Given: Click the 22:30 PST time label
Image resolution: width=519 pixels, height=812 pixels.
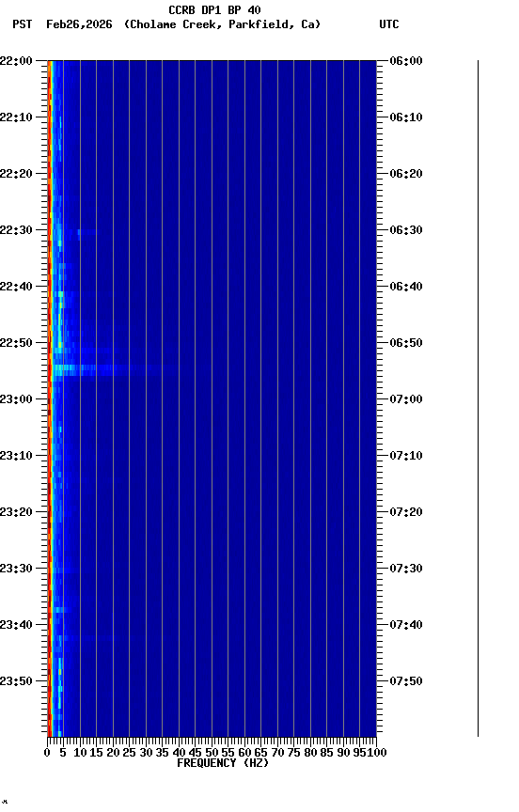Looking at the screenshot, I should [x=16, y=230].
